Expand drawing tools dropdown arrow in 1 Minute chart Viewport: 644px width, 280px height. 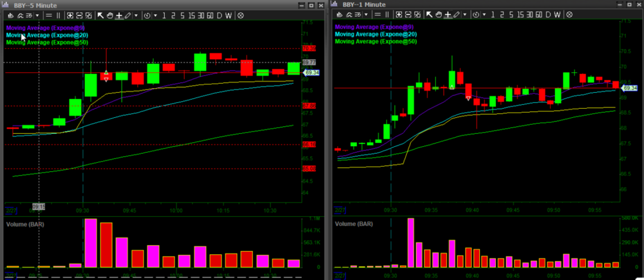(464, 14)
